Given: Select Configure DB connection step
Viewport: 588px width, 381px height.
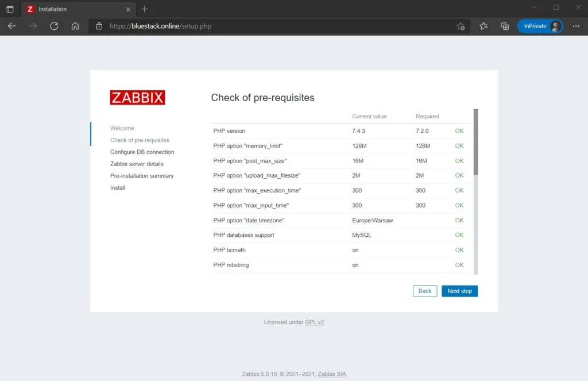Looking at the screenshot, I should pyautogui.click(x=142, y=152).
